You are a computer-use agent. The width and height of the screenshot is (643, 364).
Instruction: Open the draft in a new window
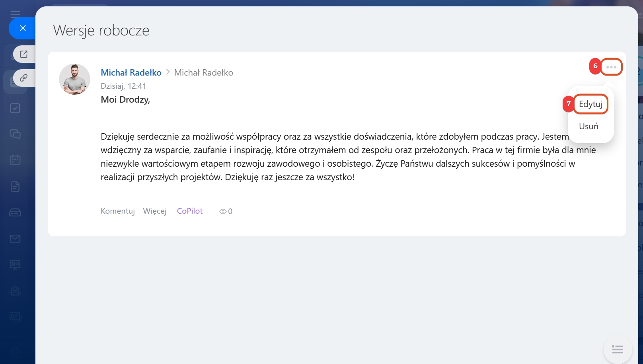click(24, 54)
